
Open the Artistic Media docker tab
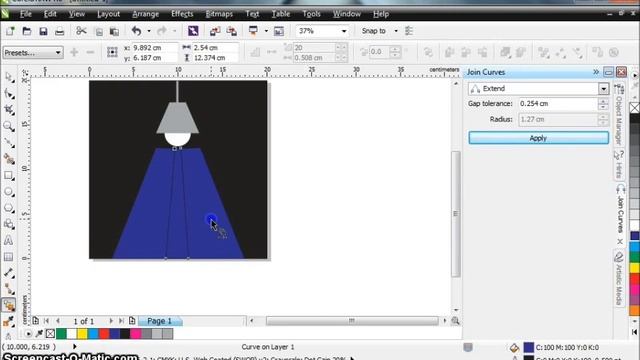tap(619, 279)
